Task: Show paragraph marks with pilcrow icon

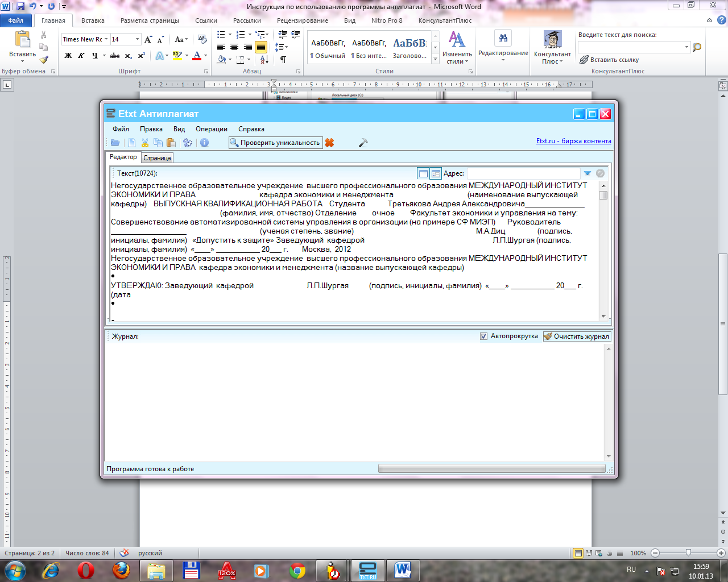Action: 283,60
